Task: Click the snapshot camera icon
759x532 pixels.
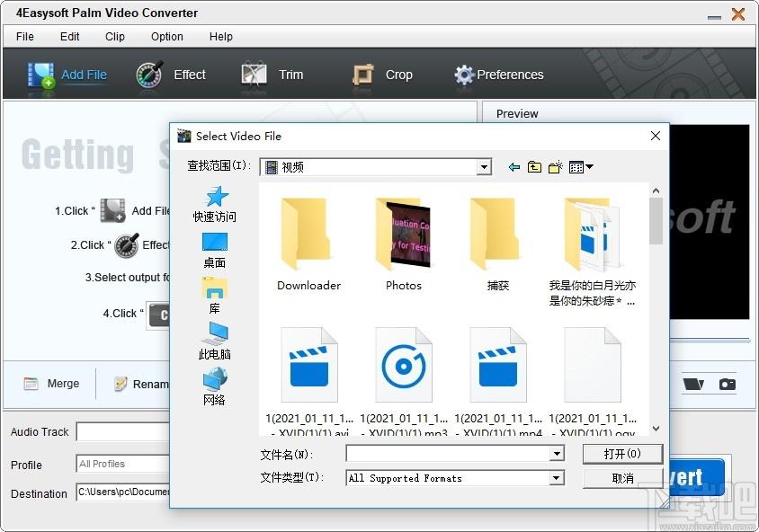Action: coord(727,385)
